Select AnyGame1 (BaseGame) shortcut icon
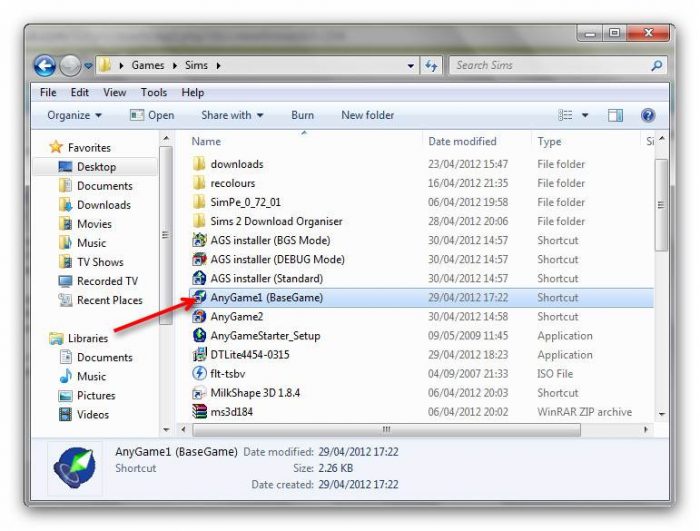Screen dimensions: 700x531 point(199,297)
